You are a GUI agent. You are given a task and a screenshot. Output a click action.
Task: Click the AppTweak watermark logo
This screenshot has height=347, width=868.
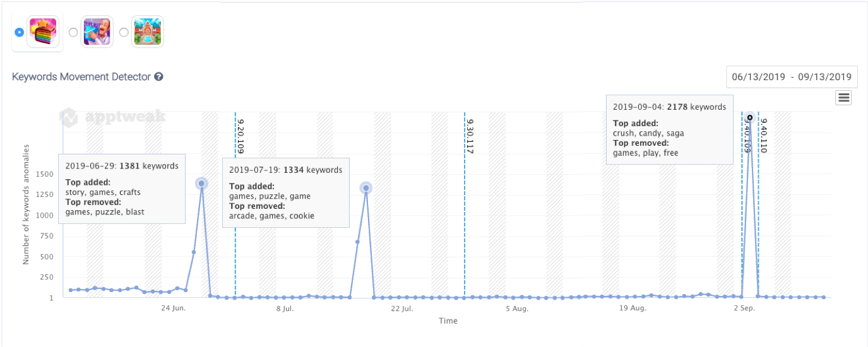pos(112,117)
